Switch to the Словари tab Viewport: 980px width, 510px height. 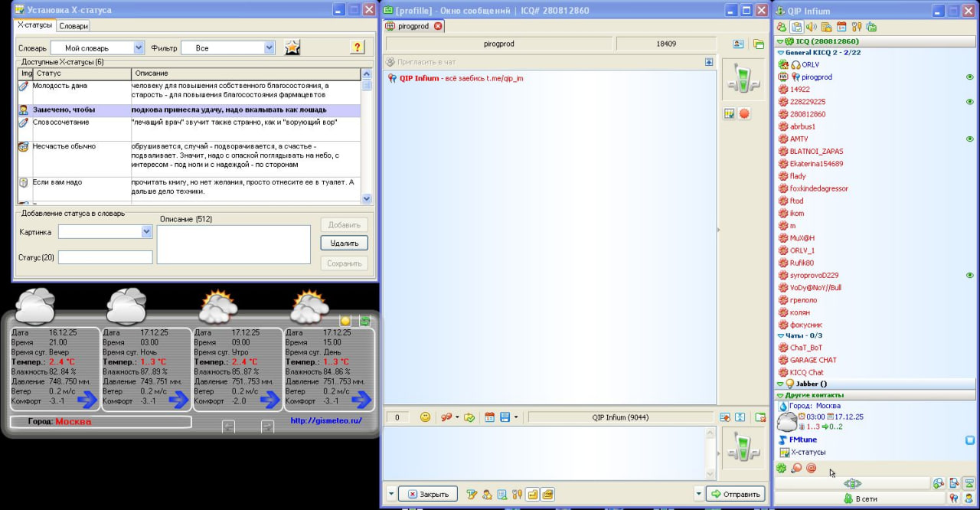pos(73,25)
